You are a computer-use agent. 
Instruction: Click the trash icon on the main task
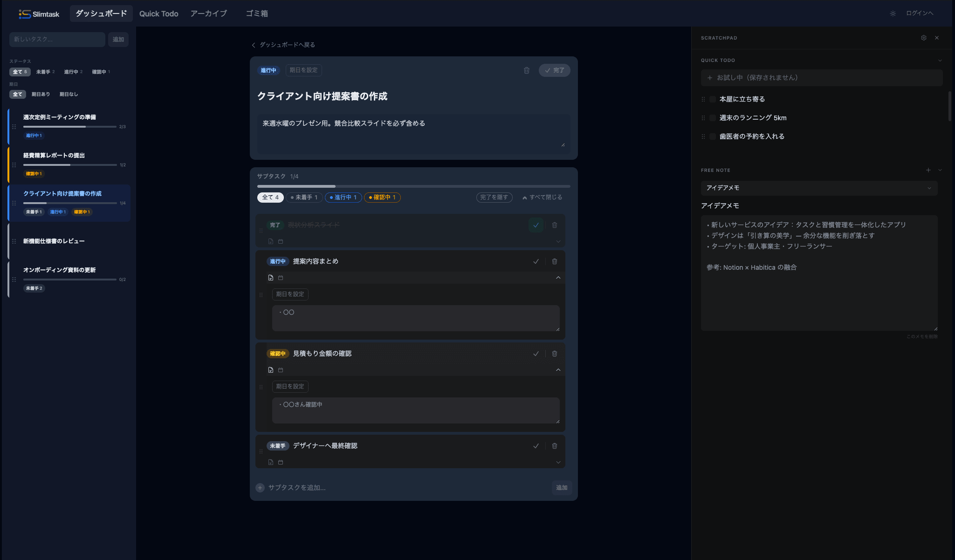coord(527,70)
